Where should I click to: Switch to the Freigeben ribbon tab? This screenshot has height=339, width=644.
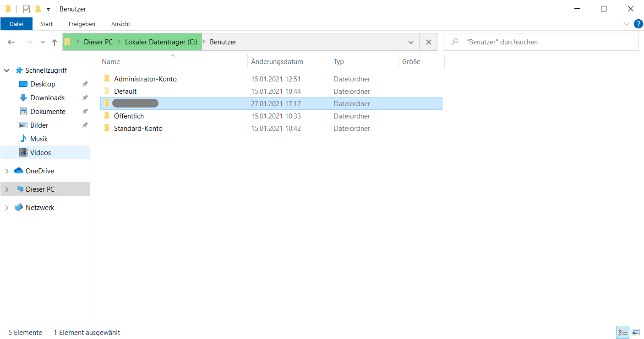click(x=82, y=24)
